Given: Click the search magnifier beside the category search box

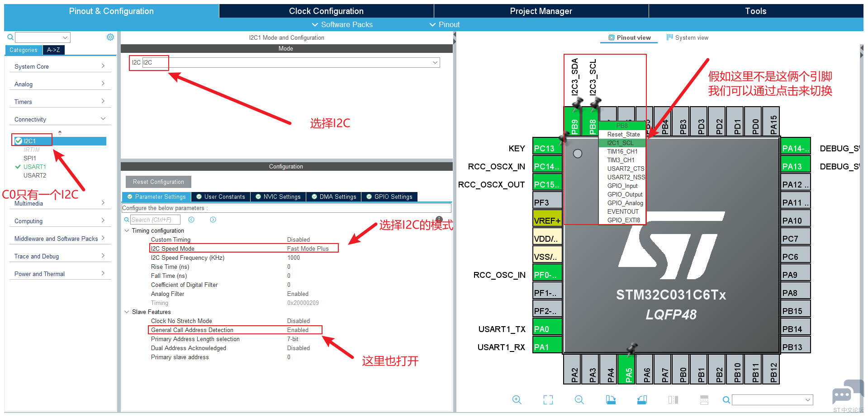Looking at the screenshot, I should [10, 37].
